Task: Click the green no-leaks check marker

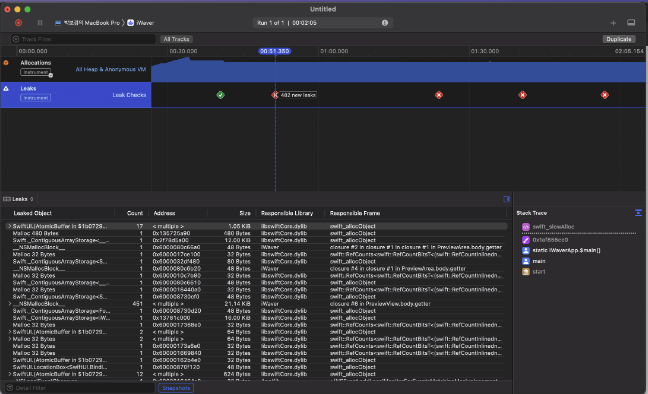Action: (x=220, y=95)
